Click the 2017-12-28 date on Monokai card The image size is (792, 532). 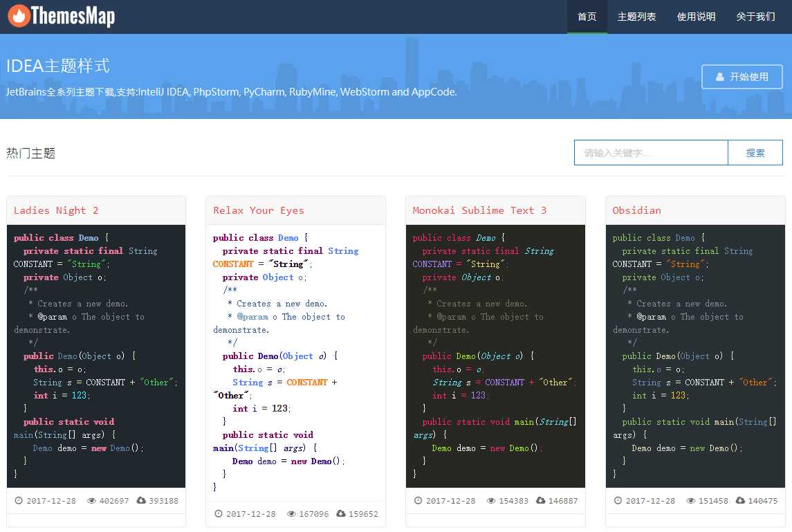pos(450,501)
